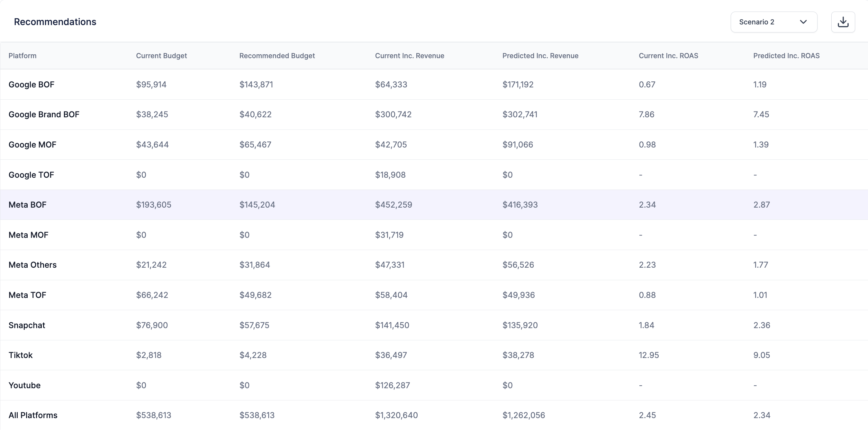This screenshot has height=430, width=868.
Task: Select the Google Brand BOF row
Action: 44,114
